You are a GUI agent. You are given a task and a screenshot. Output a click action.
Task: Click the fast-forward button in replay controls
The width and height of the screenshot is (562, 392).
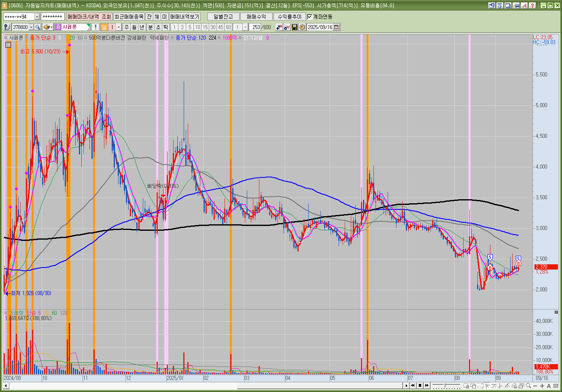[x=426, y=386]
